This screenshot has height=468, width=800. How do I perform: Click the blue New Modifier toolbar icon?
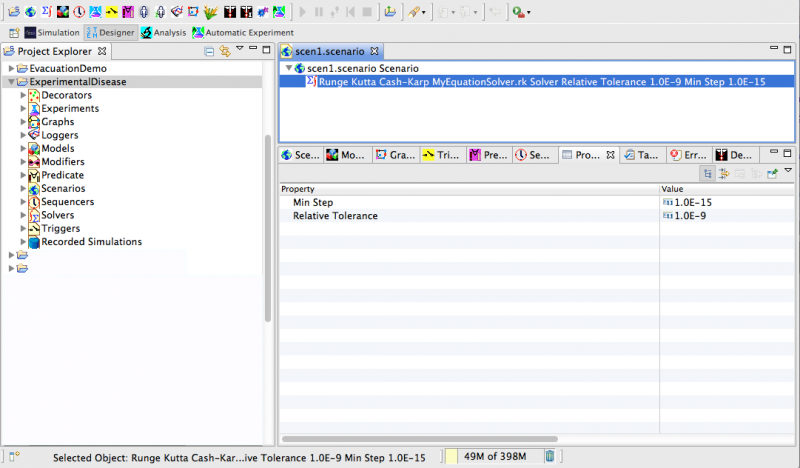[x=263, y=11]
